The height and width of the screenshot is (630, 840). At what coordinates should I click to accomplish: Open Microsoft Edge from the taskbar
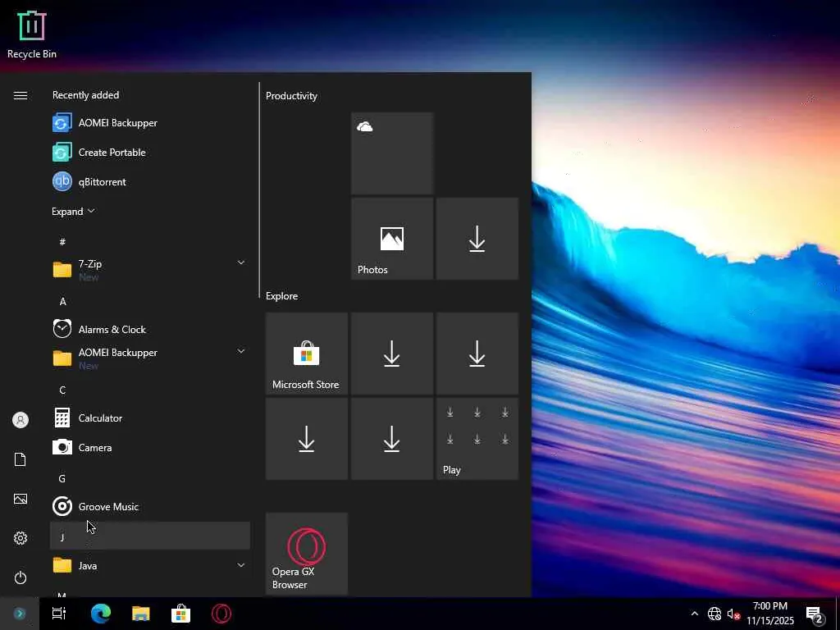pyautogui.click(x=101, y=614)
